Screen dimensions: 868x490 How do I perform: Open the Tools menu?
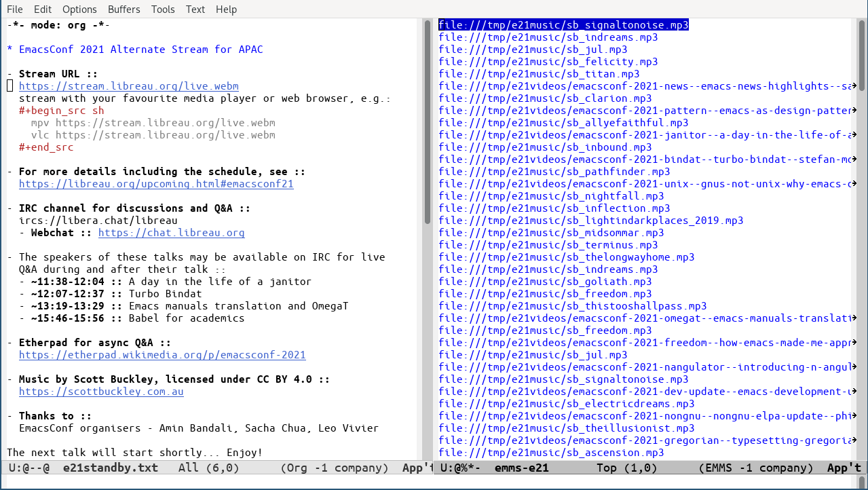pos(163,10)
